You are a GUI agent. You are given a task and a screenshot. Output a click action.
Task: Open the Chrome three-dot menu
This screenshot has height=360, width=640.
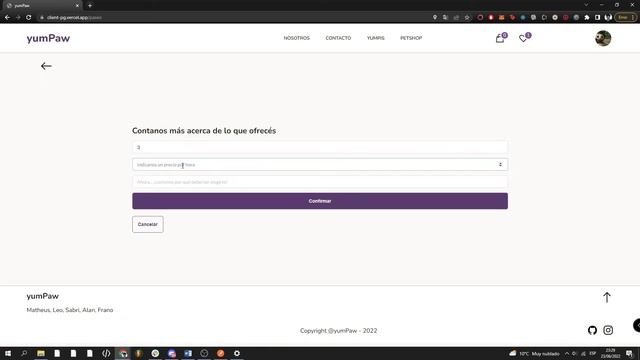pos(633,18)
